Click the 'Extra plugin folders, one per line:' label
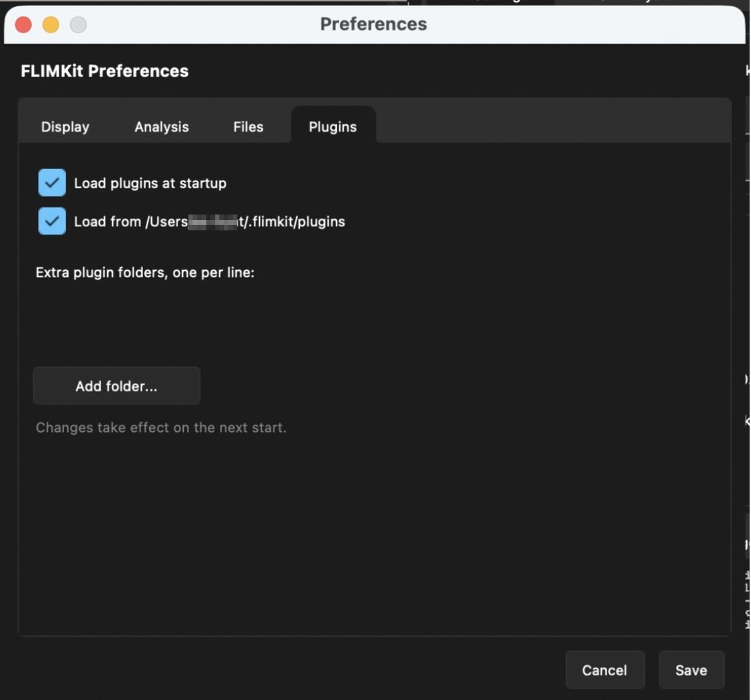Screen dimensions: 751x700 click(x=145, y=272)
